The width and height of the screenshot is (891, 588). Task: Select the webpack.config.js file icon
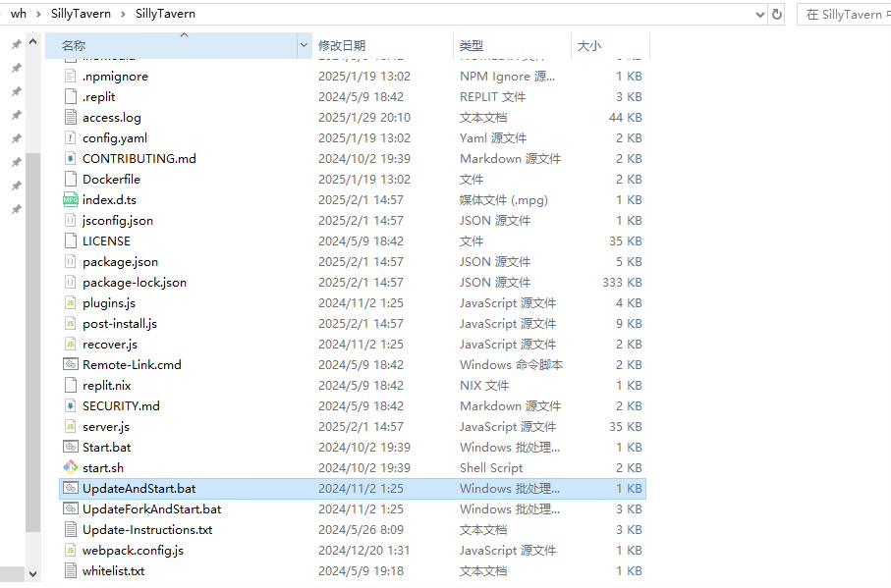71,551
